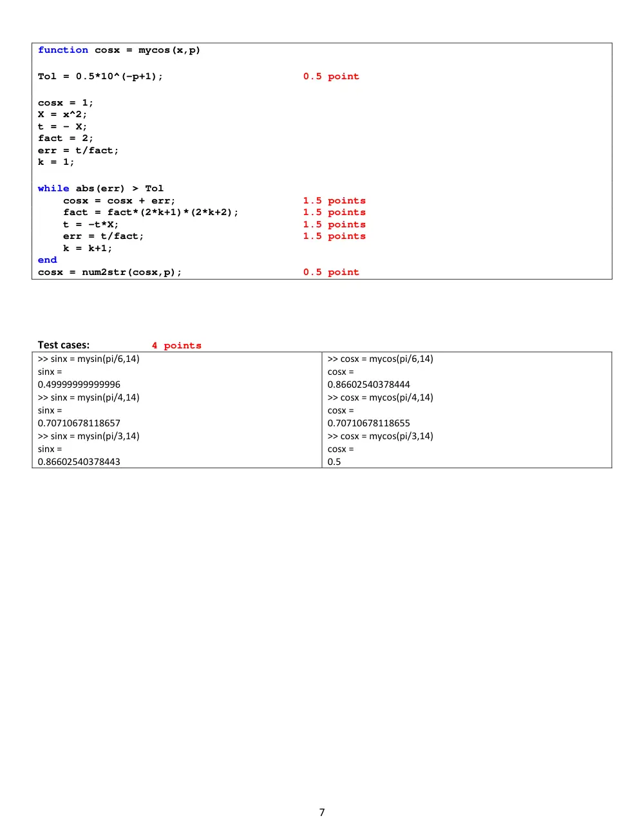Viewport: 644px width, 834px height.
Task: Select the 'X = x^2;' line
Action: (62, 115)
